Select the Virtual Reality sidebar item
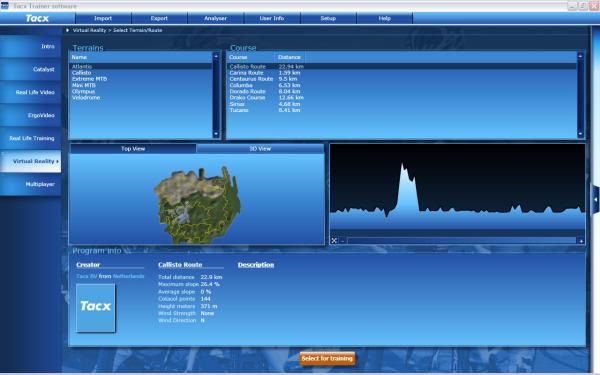The height and width of the screenshot is (375, 600). tap(30, 161)
